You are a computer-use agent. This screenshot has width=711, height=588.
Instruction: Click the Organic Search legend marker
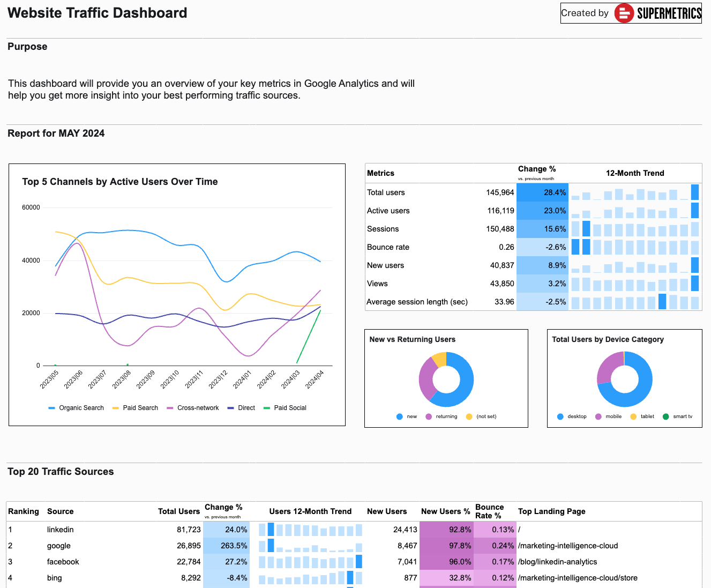[52, 408]
